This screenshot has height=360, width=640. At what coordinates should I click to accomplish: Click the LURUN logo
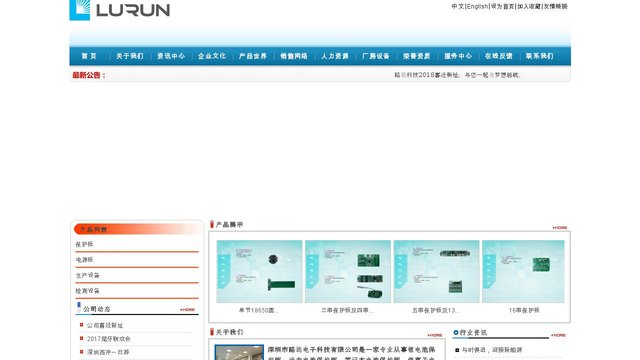pos(120,10)
